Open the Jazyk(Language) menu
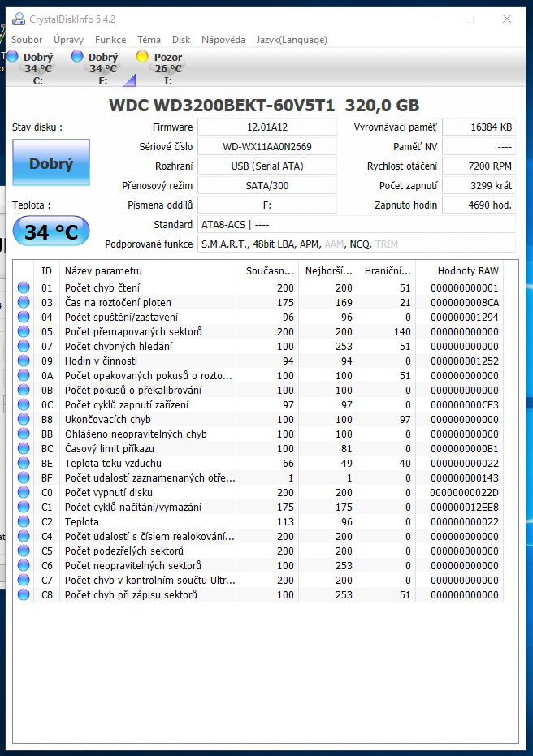Screen dimensions: 533x756 pos(292,40)
